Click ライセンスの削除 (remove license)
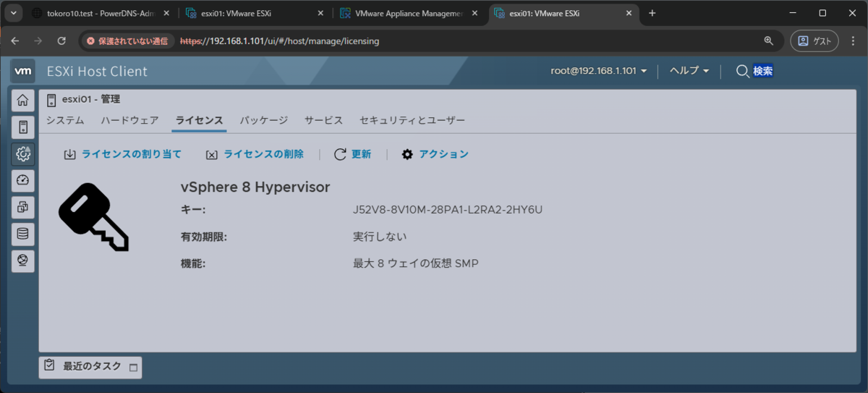The height and width of the screenshot is (393, 868). pyautogui.click(x=255, y=154)
